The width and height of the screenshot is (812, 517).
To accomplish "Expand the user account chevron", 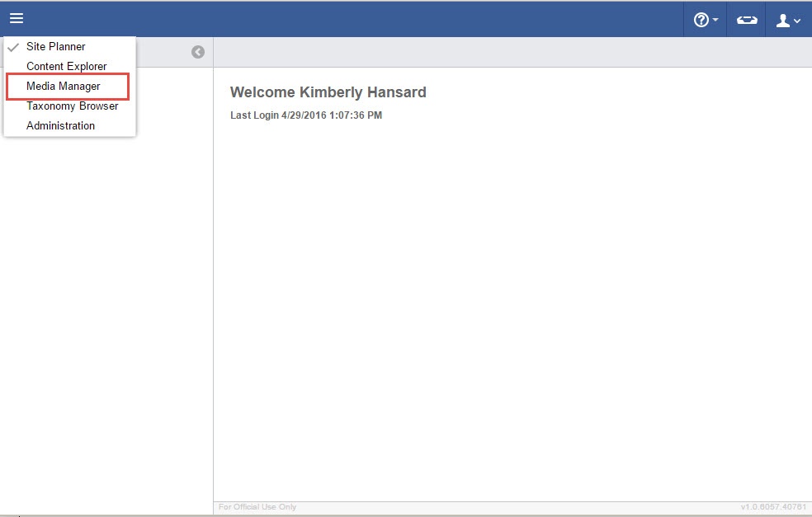I will pyautogui.click(x=797, y=21).
